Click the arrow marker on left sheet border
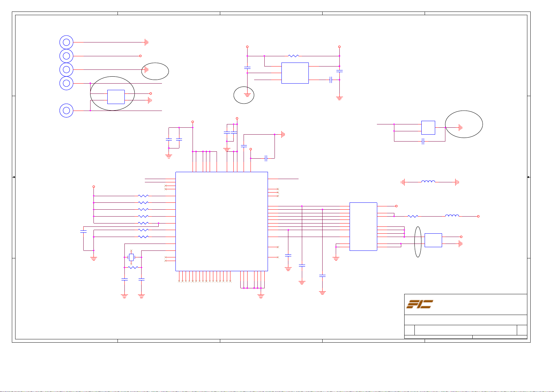 [14, 177]
